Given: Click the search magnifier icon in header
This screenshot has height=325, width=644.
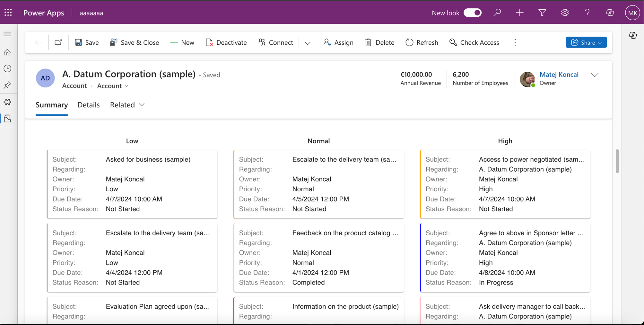Looking at the screenshot, I should [497, 13].
